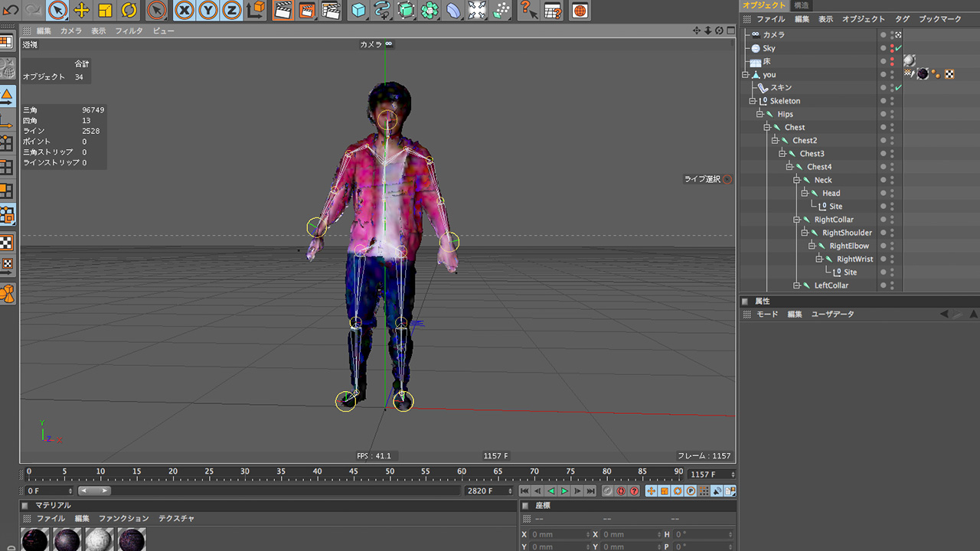
Task: Click the render view clapperboard icon
Action: [x=283, y=10]
